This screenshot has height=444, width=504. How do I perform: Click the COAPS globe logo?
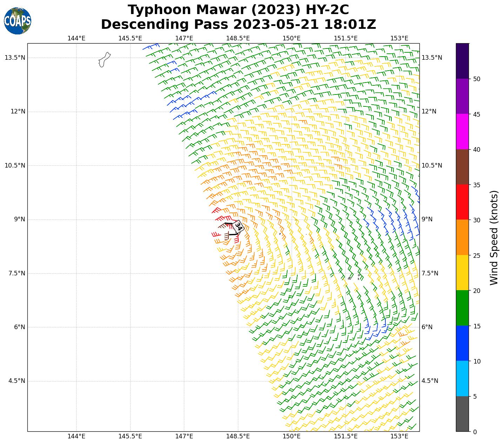click(x=18, y=21)
